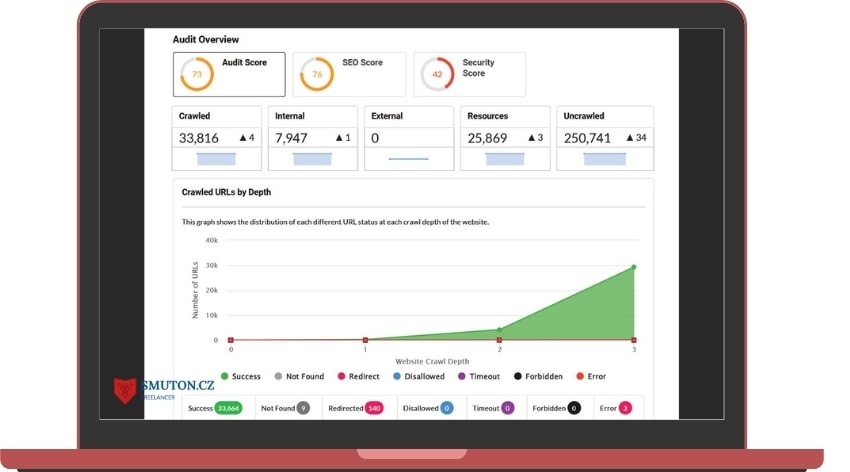Screen dimensions: 850x472
Task: Click the Smuton.cz shield logo
Action: [125, 390]
